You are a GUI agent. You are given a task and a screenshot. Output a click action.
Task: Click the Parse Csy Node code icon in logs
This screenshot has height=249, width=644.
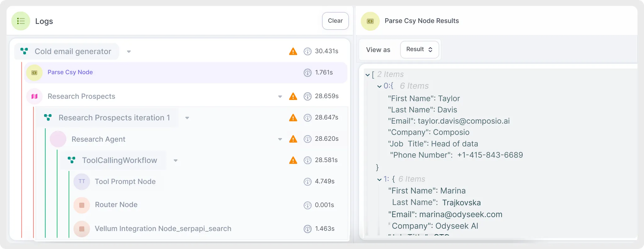tap(34, 73)
